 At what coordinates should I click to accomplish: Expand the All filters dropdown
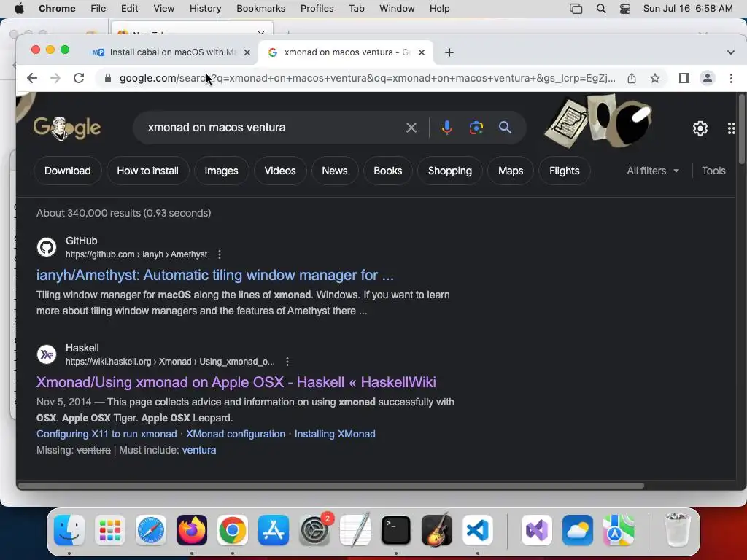(653, 171)
